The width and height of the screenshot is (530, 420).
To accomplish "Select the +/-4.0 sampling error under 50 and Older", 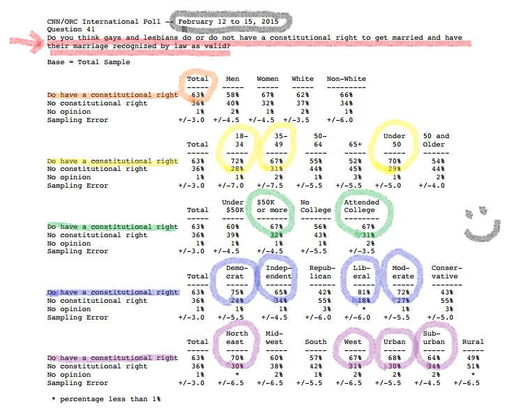I will coord(432,186).
